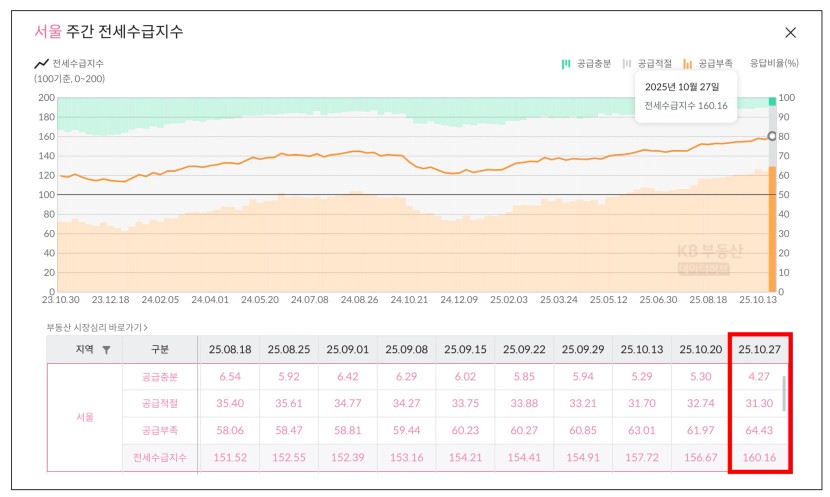Close the 서울 주간 전세수급지수 popup
This screenshot has width=830, height=497.
tap(790, 33)
